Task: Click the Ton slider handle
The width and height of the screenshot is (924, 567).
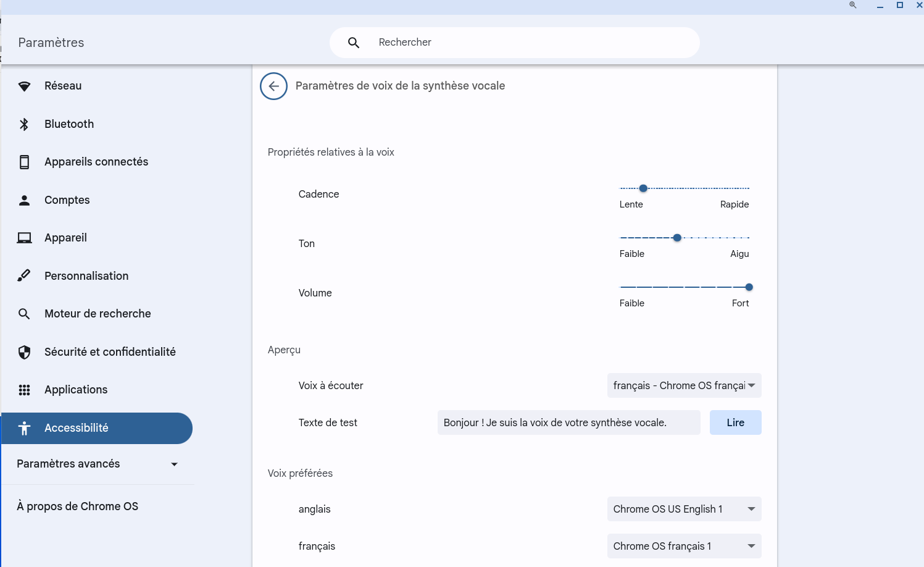Action: [x=677, y=238]
